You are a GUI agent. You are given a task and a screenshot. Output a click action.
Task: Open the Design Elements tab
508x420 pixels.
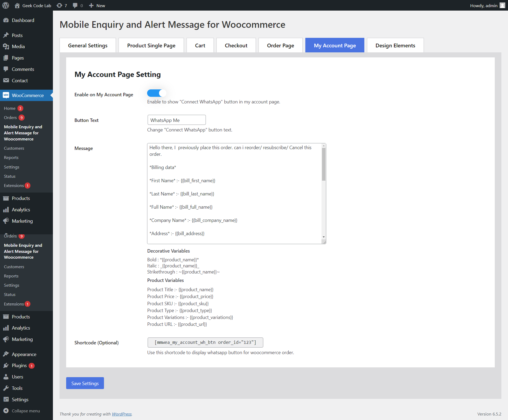point(395,45)
